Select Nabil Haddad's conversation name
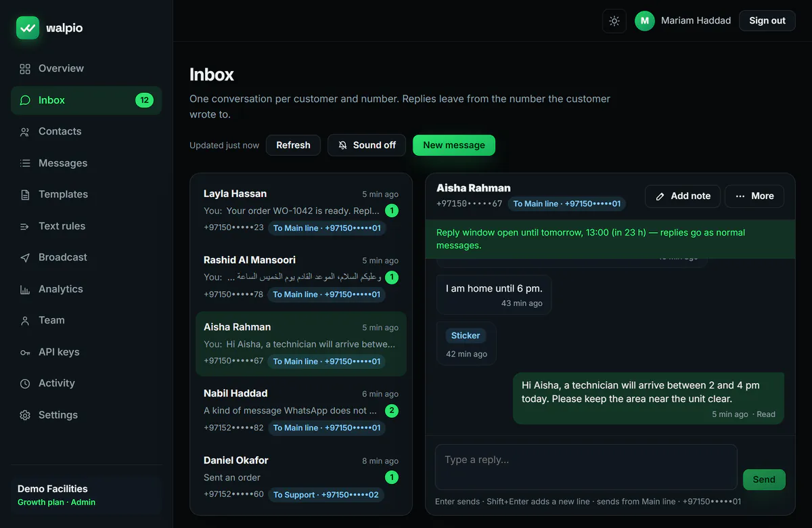This screenshot has width=812, height=528. [235, 393]
